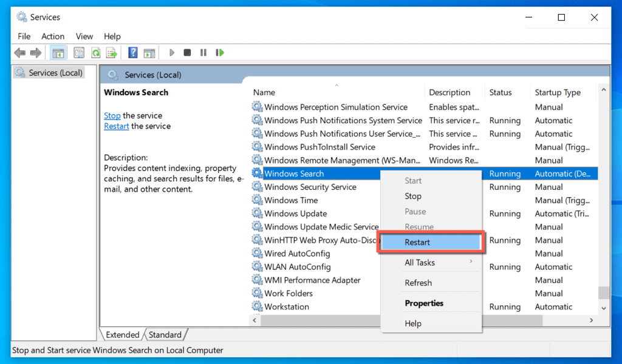The width and height of the screenshot is (622, 364).
Task: Click the Restart Service toolbar icon
Action: pos(220,52)
